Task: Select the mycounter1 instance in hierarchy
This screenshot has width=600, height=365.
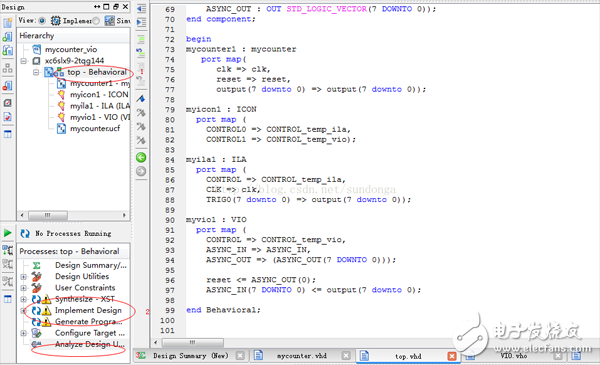Action: [100, 83]
